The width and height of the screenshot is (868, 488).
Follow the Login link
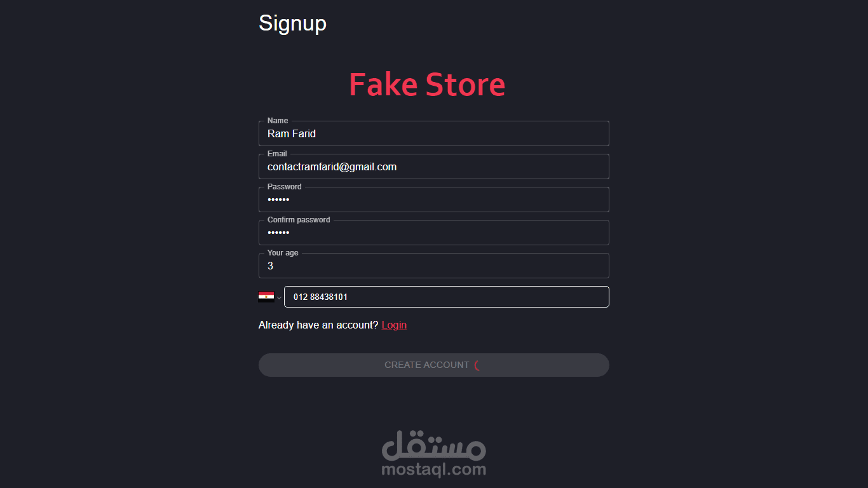[x=394, y=325]
